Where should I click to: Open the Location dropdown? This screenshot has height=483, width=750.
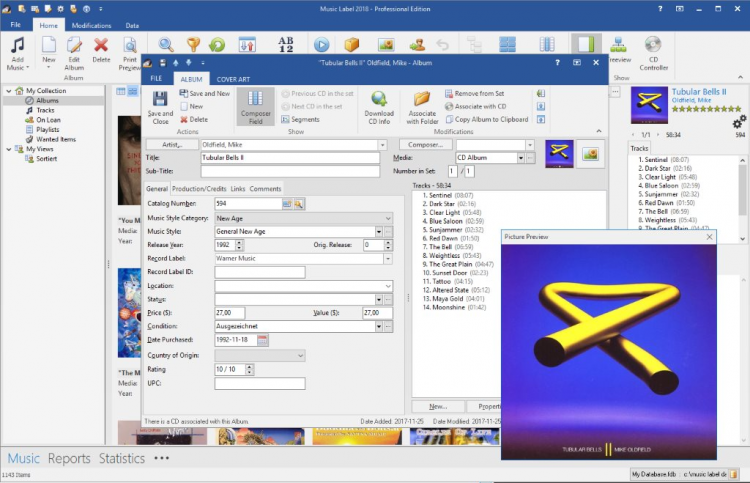(388, 286)
